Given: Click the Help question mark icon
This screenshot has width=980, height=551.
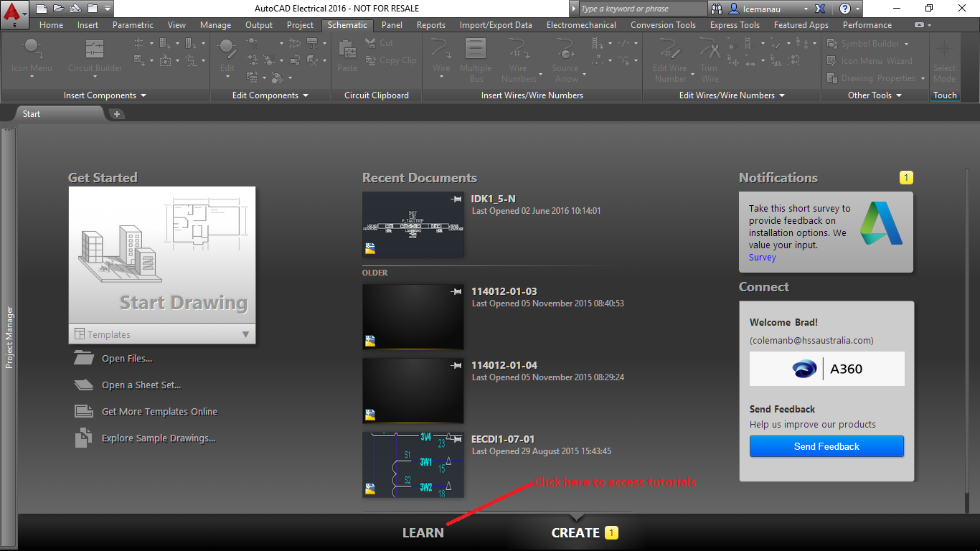Looking at the screenshot, I should pyautogui.click(x=845, y=9).
